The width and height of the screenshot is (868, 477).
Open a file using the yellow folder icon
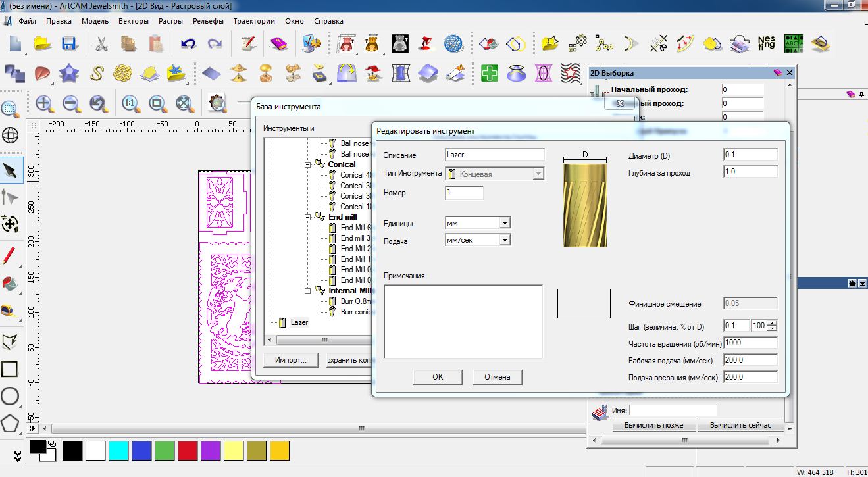43,43
